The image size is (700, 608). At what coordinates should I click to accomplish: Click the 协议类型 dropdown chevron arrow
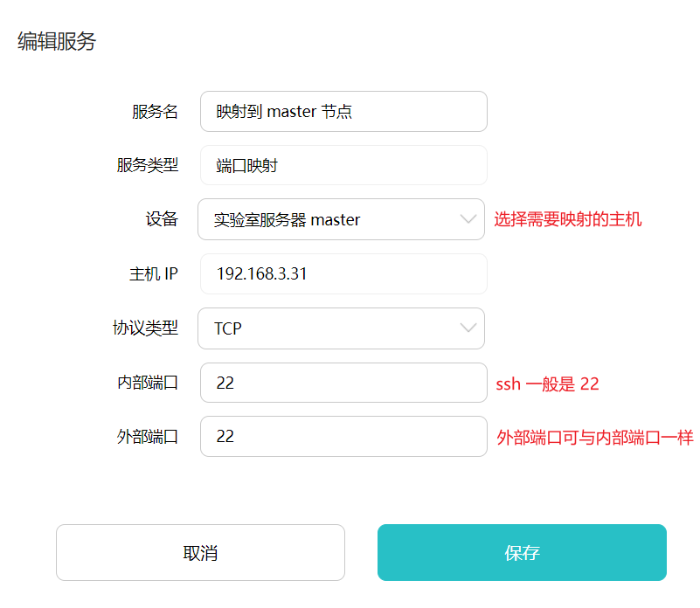470,328
